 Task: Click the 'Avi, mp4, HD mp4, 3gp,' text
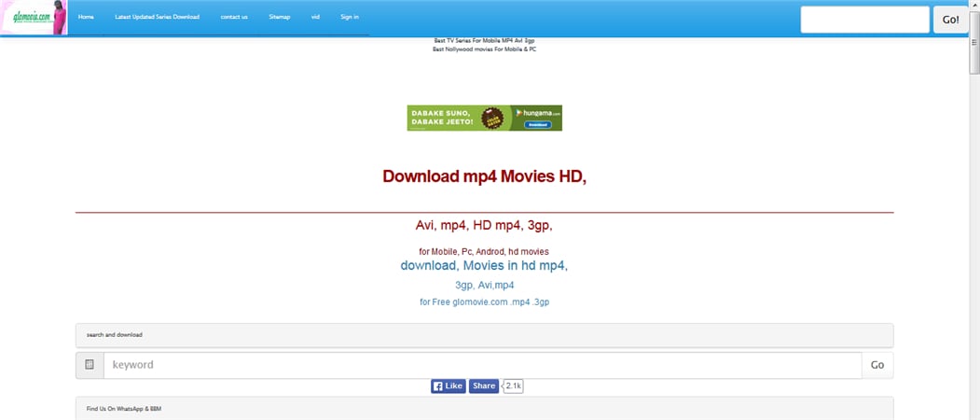tap(484, 225)
